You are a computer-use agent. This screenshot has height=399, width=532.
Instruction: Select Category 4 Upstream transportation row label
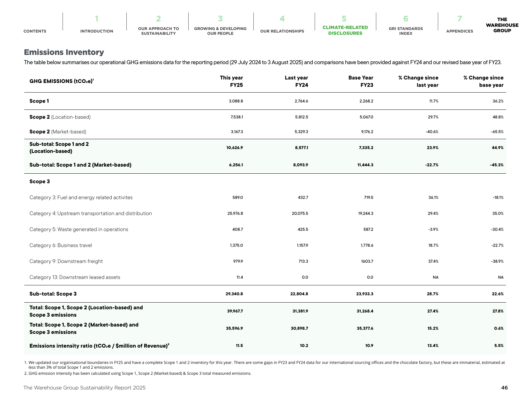pos(91,214)
